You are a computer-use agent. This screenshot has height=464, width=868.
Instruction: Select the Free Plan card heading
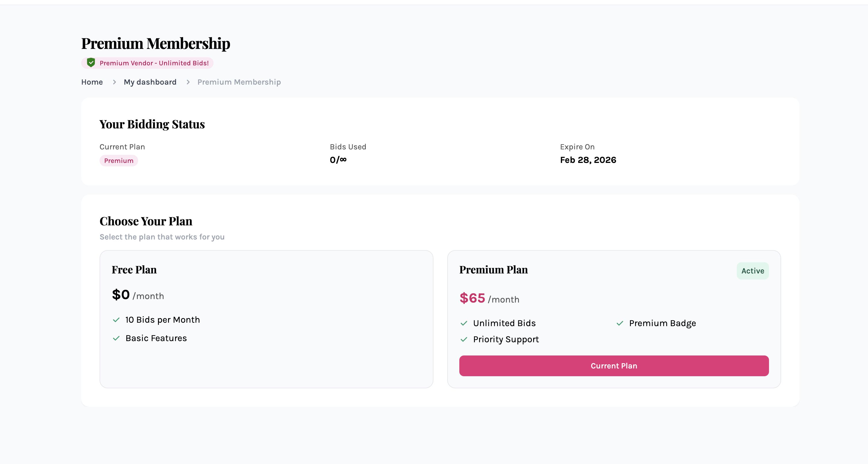(x=134, y=270)
